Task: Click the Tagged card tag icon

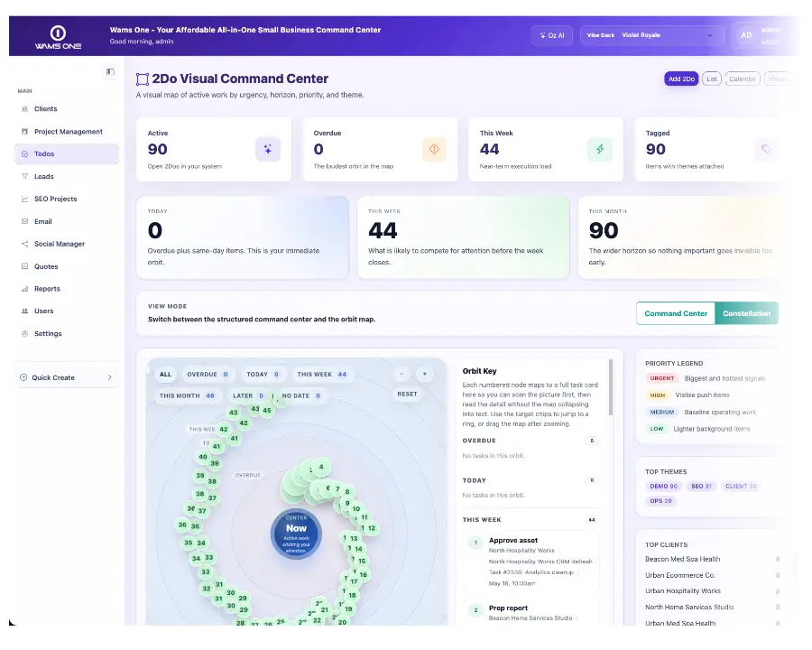Action: tap(766, 149)
